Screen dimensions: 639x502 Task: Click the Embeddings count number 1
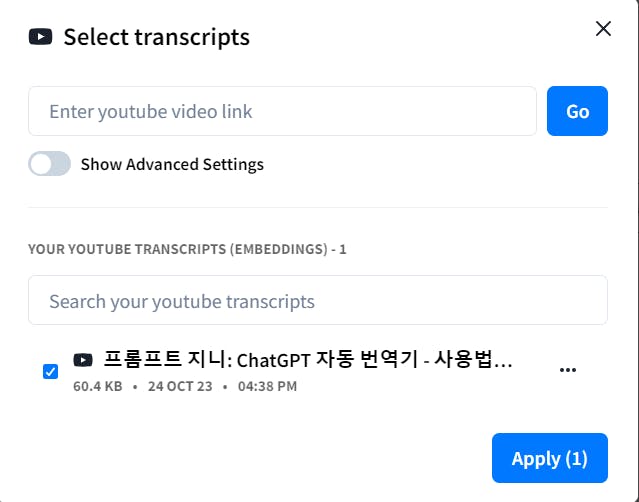click(x=343, y=249)
